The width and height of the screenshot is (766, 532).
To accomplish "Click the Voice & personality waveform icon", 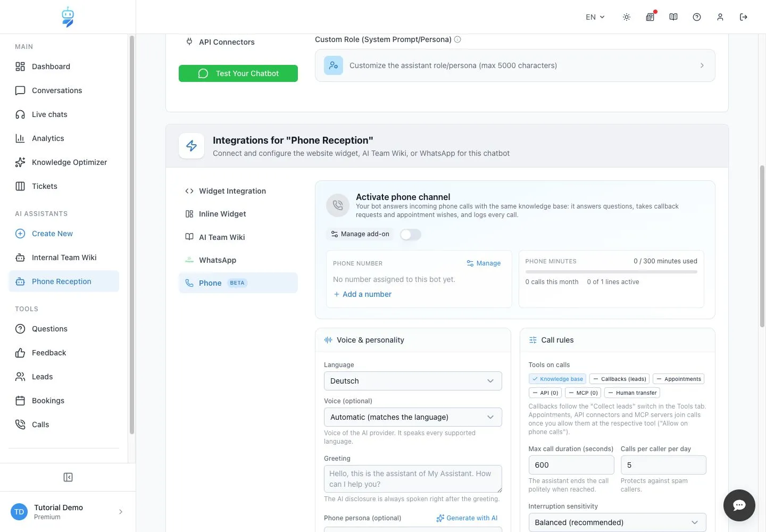I will pyautogui.click(x=328, y=340).
